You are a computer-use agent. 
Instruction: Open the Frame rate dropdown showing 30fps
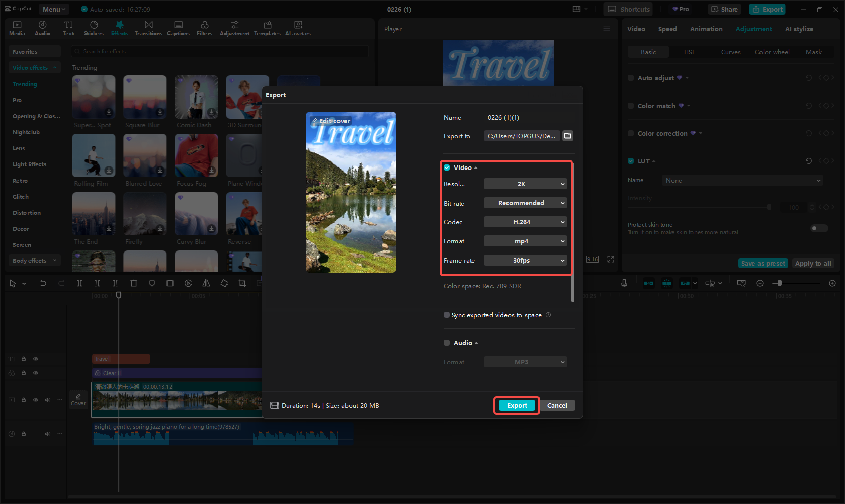(x=525, y=260)
